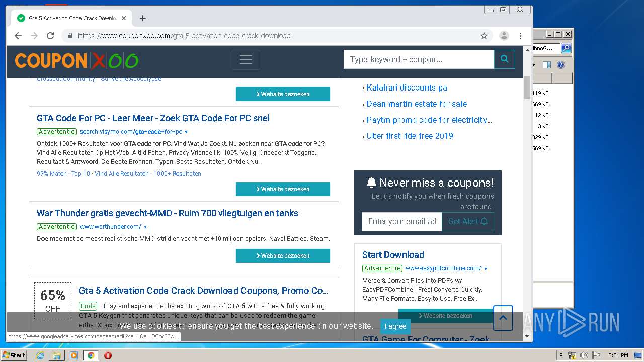Expand the dropdown arrow next to search.visymo.com
The image size is (644, 362).
coord(186,132)
